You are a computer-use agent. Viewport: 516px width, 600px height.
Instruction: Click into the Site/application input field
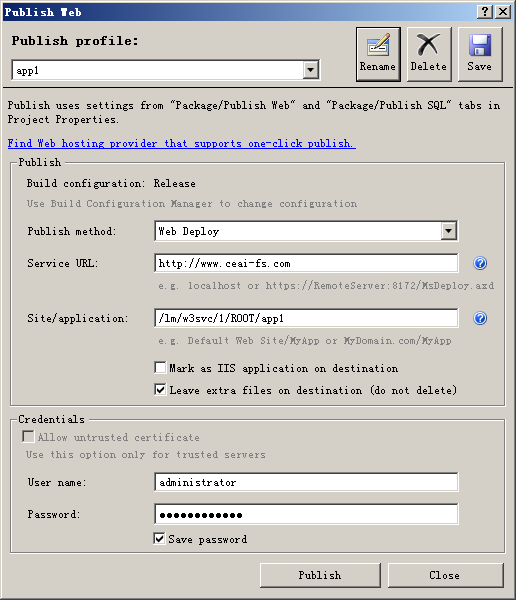coord(306,318)
